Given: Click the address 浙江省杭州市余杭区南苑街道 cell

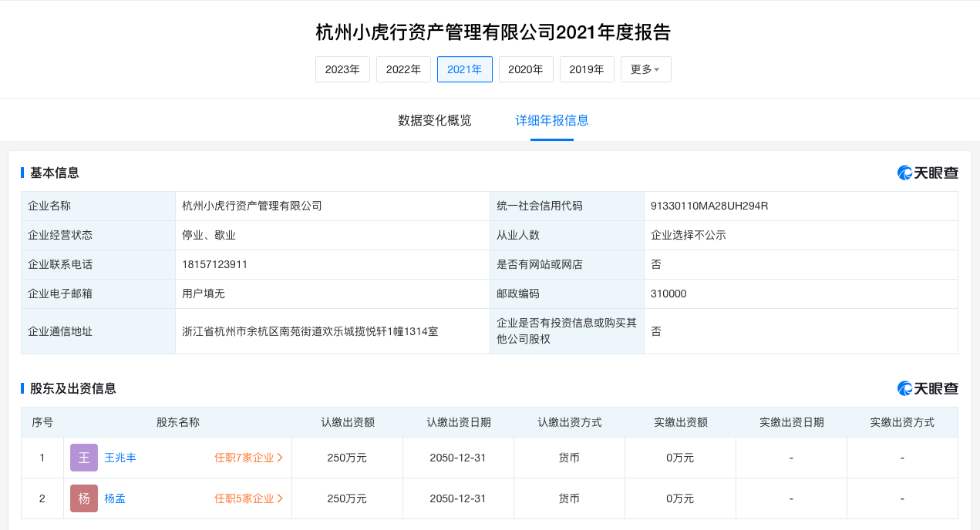Looking at the screenshot, I should pos(332,331).
